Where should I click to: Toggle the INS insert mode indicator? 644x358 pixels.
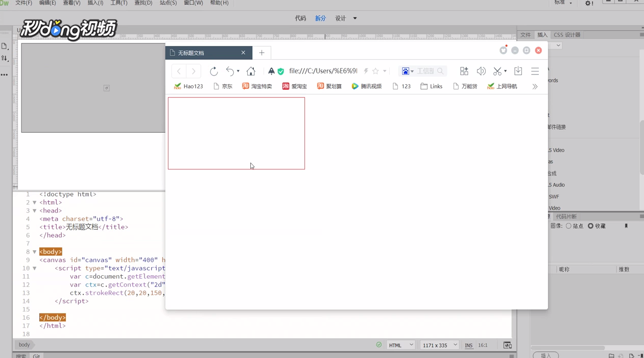coord(468,346)
